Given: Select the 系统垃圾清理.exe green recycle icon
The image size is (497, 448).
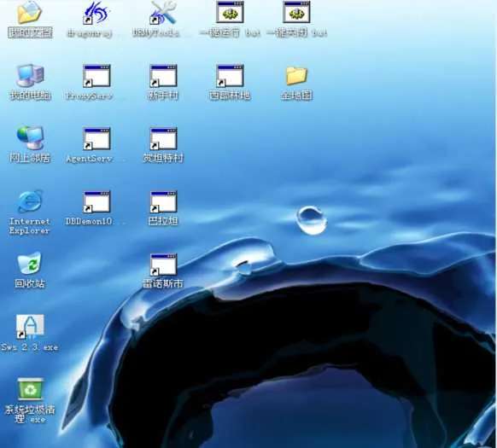Looking at the screenshot, I should click(x=30, y=389).
